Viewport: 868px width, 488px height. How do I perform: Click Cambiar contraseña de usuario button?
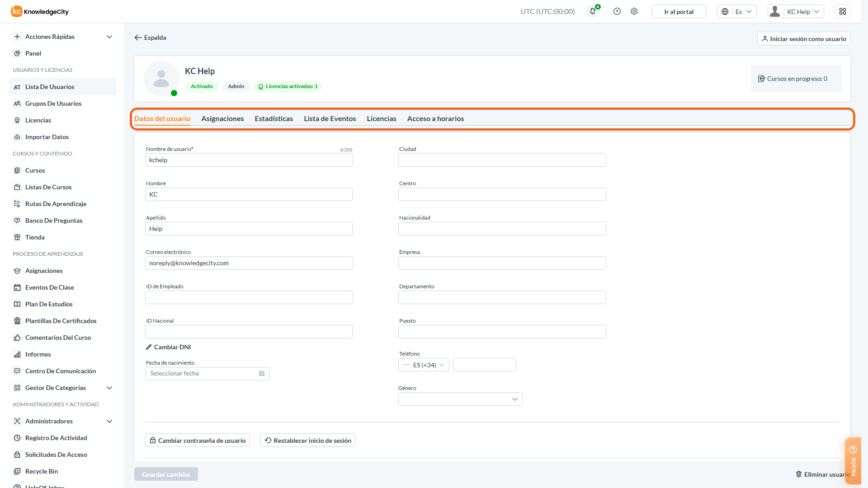[x=198, y=440]
